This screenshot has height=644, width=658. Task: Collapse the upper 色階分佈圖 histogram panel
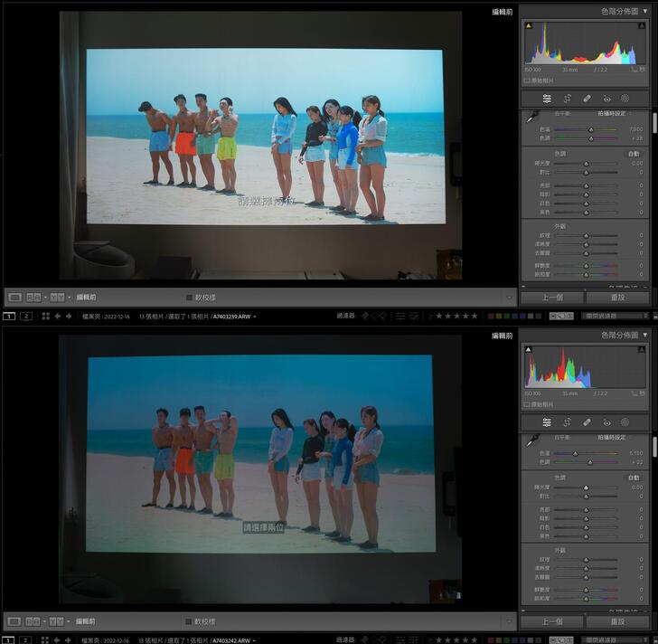[x=644, y=11]
